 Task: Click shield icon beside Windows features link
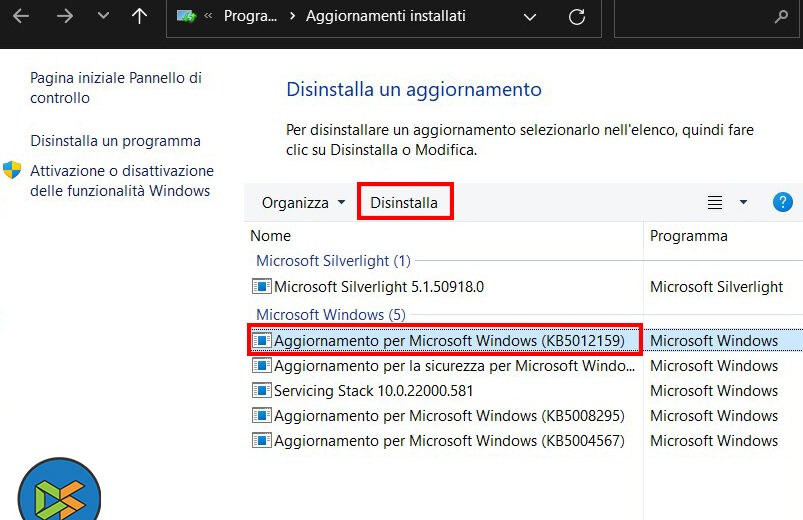pos(12,170)
